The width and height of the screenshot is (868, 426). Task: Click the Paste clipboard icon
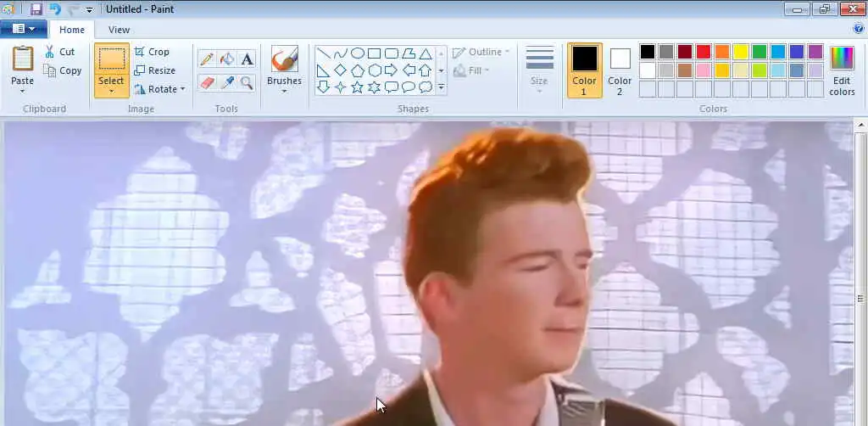click(23, 59)
